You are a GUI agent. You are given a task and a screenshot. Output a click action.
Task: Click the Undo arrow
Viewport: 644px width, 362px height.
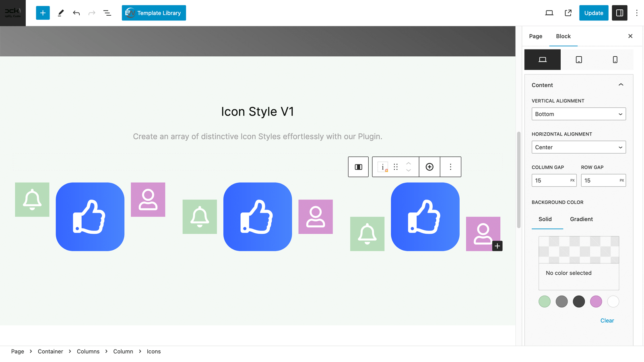pyautogui.click(x=76, y=13)
